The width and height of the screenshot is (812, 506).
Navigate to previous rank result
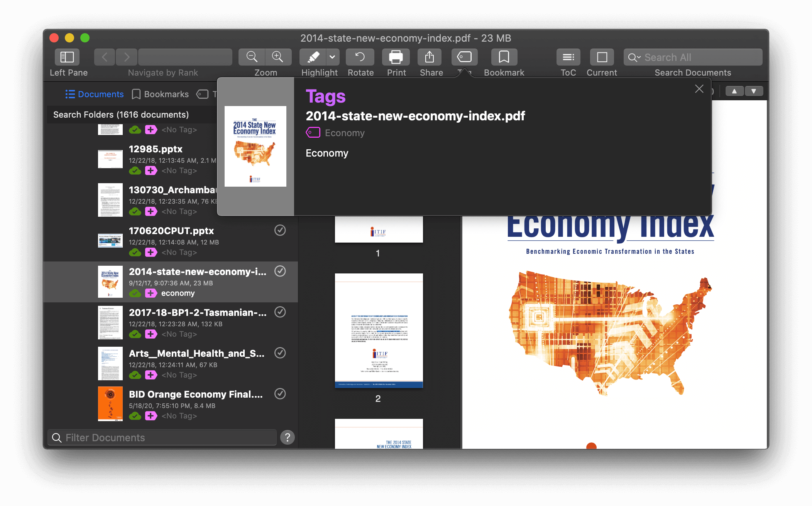pos(105,57)
